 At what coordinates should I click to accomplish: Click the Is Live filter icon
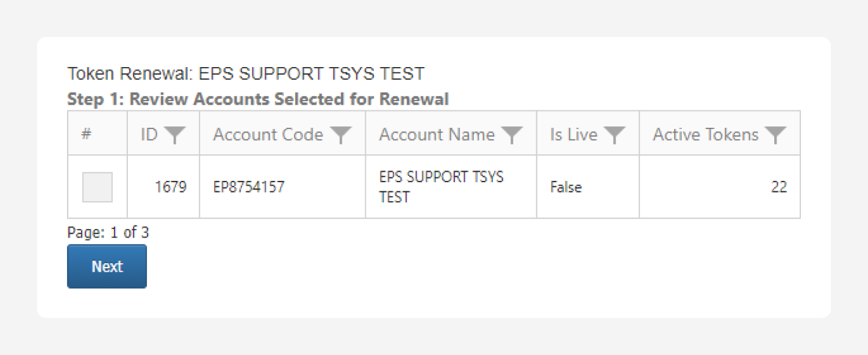coord(614,135)
